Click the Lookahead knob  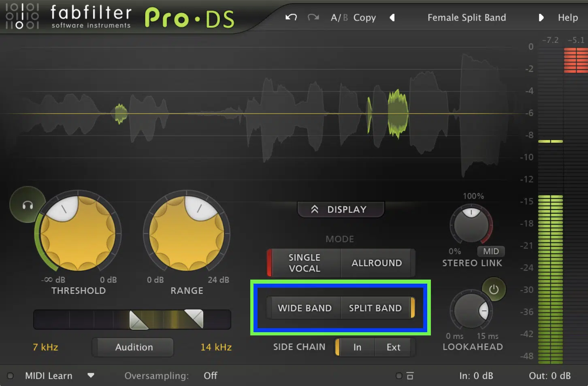point(471,311)
